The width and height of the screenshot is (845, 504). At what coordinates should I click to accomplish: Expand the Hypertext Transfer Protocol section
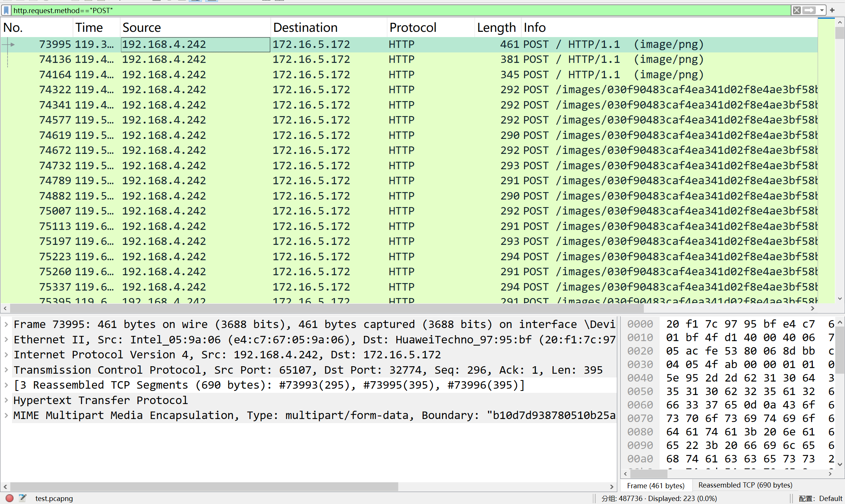tap(6, 400)
